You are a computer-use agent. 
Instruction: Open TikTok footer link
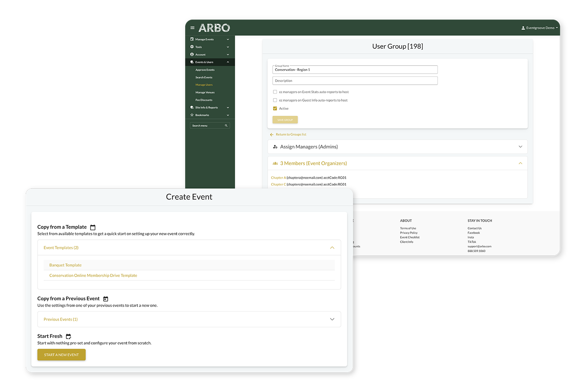(x=472, y=242)
